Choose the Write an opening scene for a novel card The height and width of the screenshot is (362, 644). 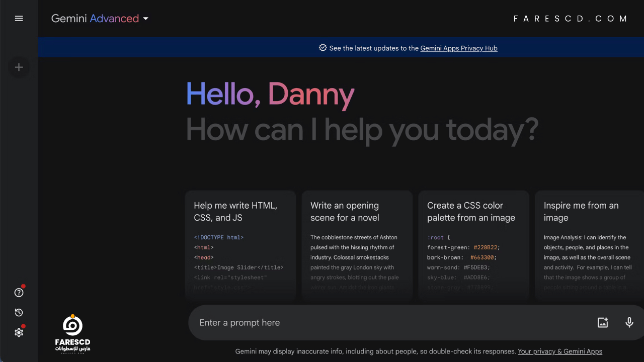click(x=357, y=245)
